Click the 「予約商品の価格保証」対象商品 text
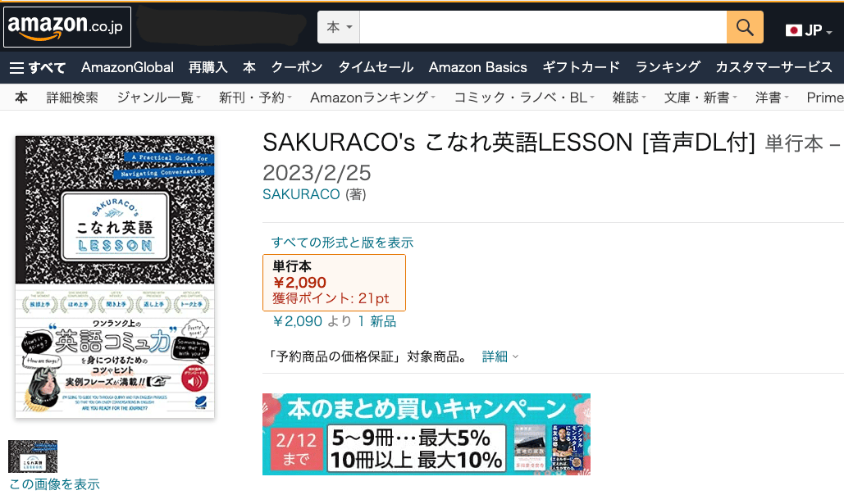 point(370,356)
